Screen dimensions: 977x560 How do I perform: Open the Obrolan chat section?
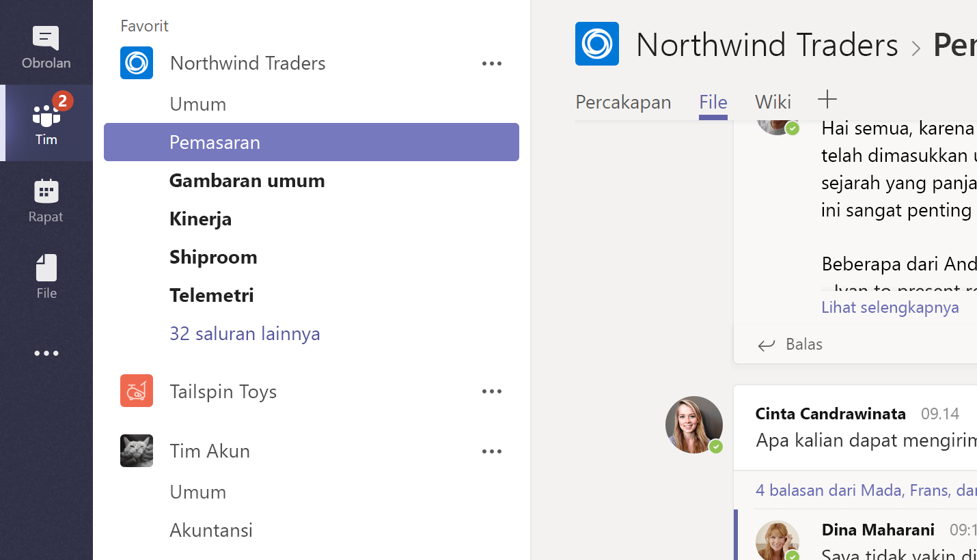[x=46, y=47]
